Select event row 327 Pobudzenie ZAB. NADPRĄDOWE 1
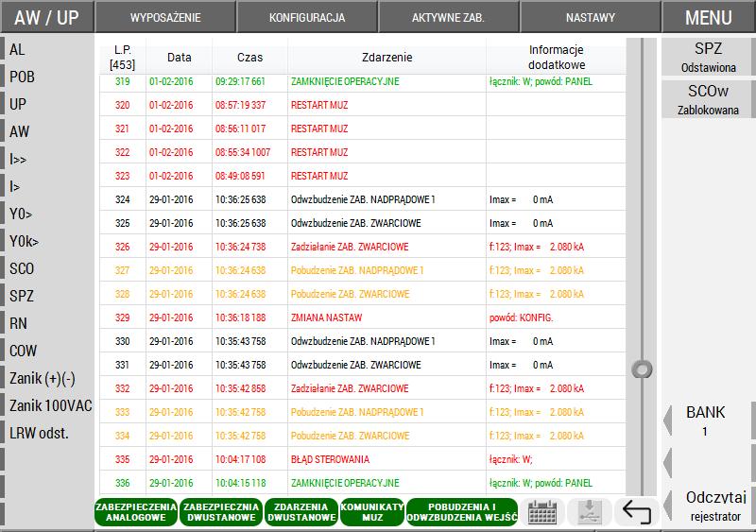The width and height of the screenshot is (756, 532). point(363,270)
